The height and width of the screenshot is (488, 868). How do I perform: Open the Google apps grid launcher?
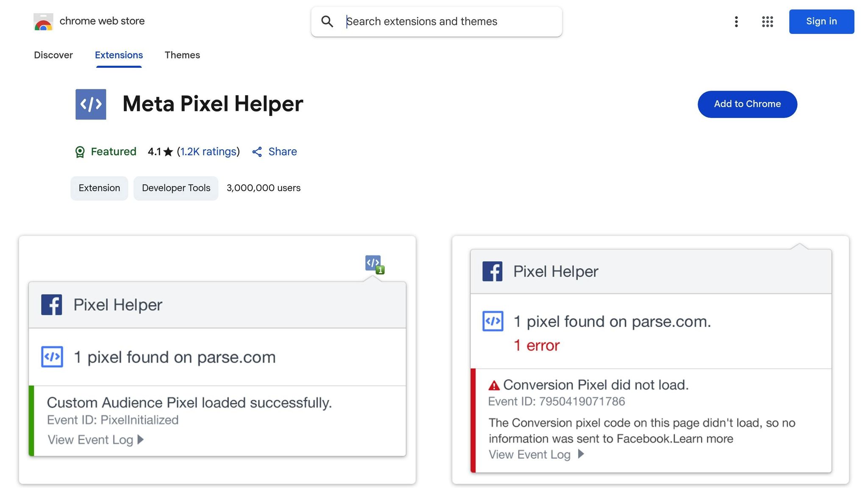click(767, 22)
